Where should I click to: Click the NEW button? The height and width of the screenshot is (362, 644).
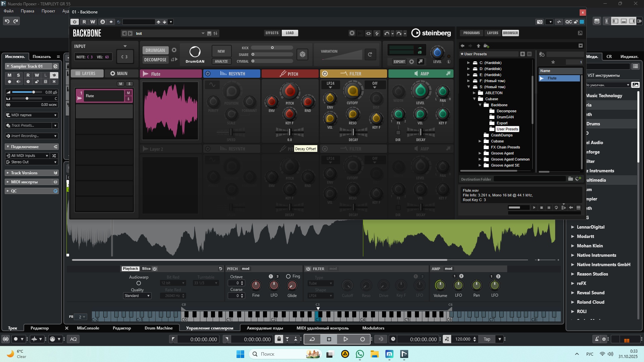click(x=221, y=51)
